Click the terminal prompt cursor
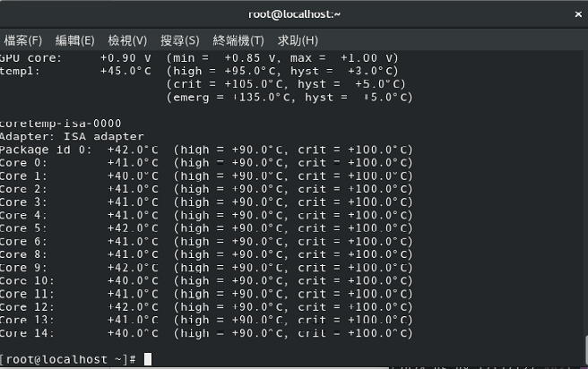Image resolution: width=588 pixels, height=369 pixels. [148, 359]
